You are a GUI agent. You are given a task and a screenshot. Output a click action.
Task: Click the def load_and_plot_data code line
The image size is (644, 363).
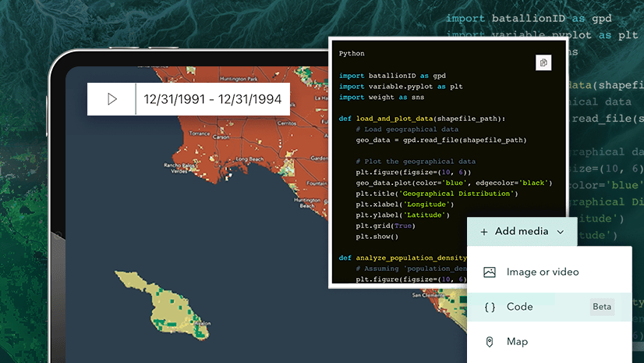(x=422, y=119)
